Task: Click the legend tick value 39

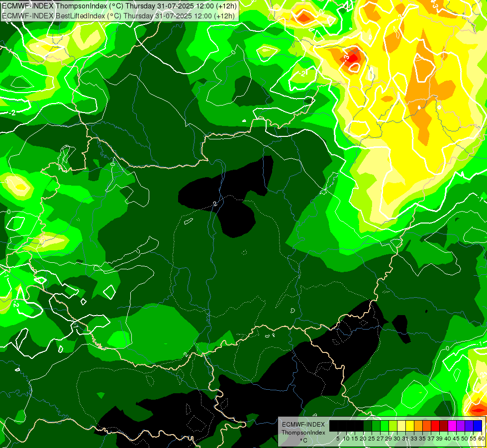Action: tap(439, 439)
